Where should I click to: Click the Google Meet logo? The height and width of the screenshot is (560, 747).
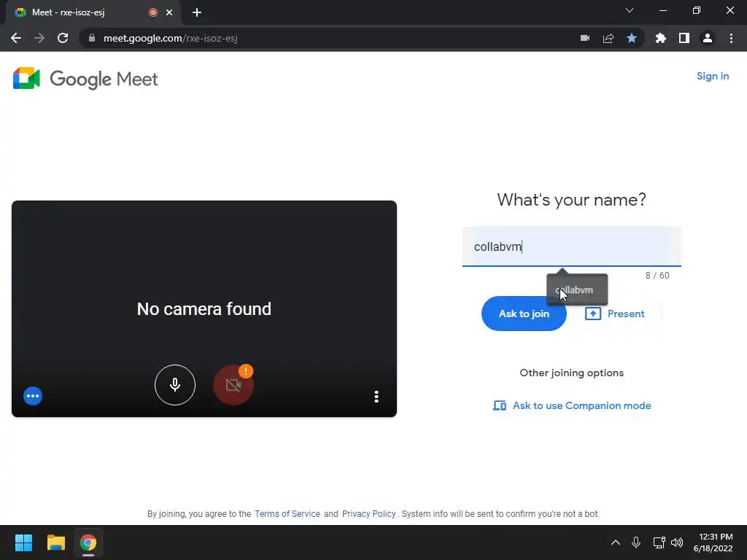point(85,79)
